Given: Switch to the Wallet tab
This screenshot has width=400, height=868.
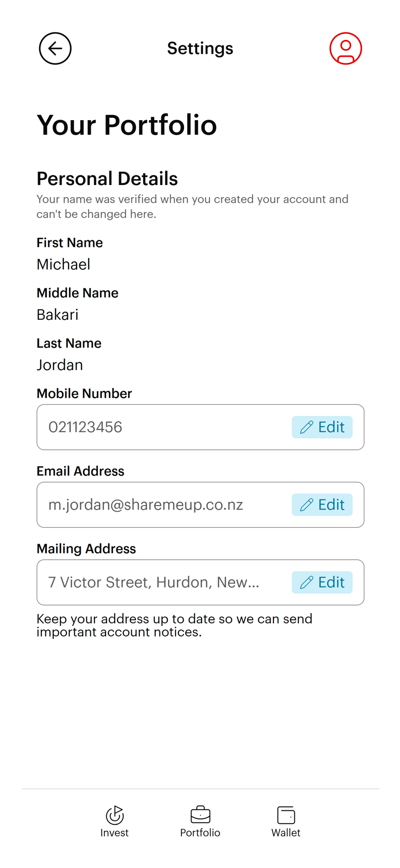Looking at the screenshot, I should (286, 821).
